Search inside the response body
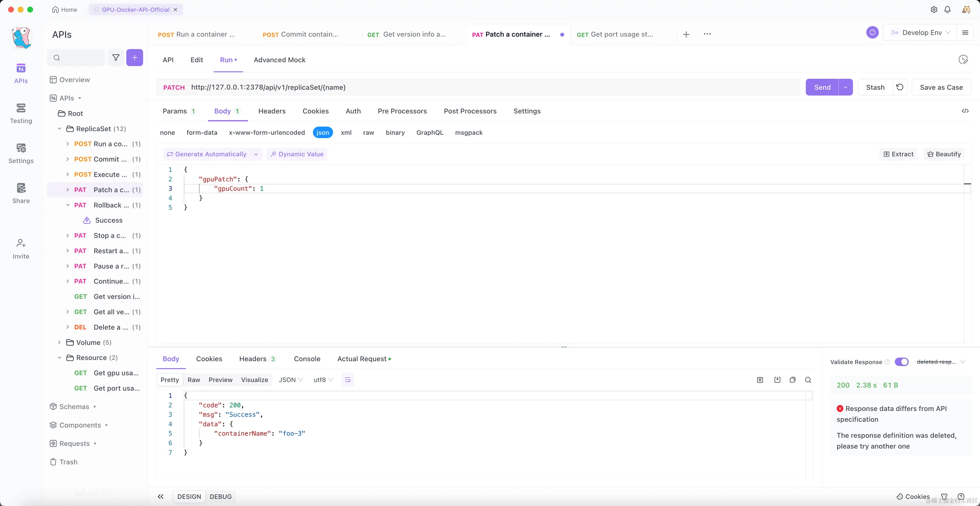This screenshot has height=506, width=980. pyautogui.click(x=808, y=380)
